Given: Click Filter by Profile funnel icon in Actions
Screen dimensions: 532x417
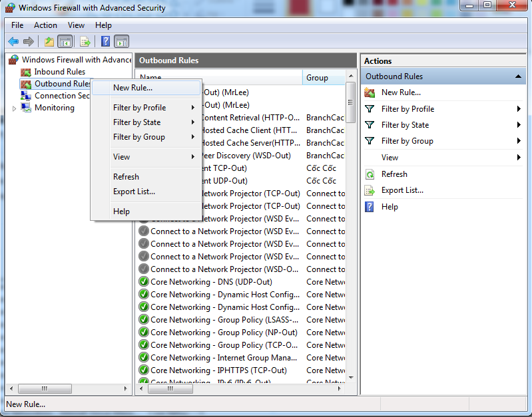Looking at the screenshot, I should coord(370,109).
